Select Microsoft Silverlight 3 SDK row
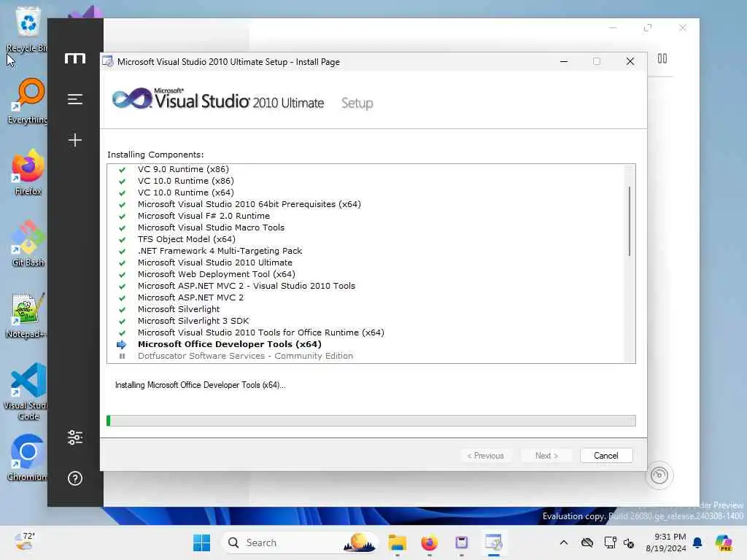The width and height of the screenshot is (747, 560). (x=365, y=321)
